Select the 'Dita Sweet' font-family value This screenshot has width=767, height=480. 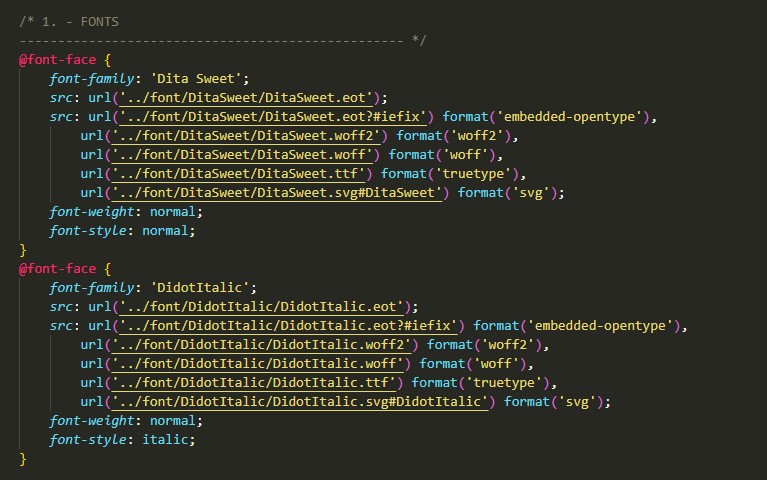196,79
